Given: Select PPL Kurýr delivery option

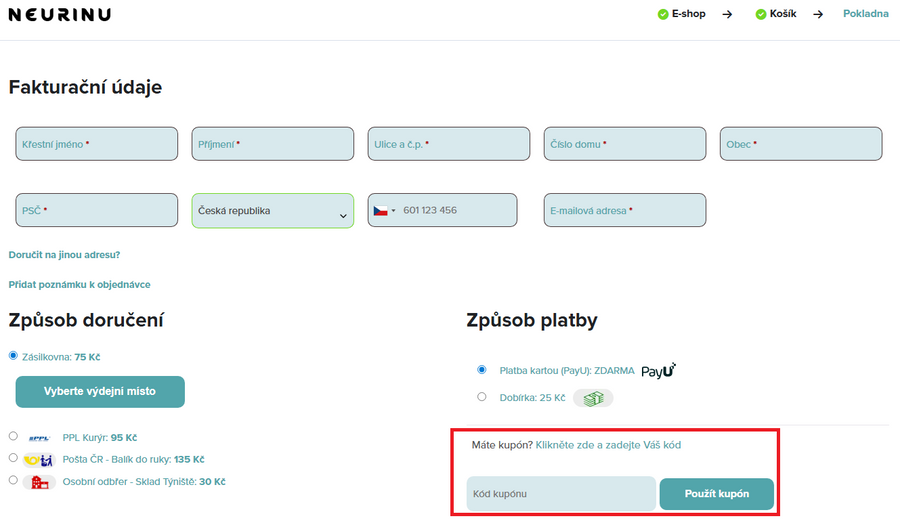Looking at the screenshot, I should click(13, 436).
